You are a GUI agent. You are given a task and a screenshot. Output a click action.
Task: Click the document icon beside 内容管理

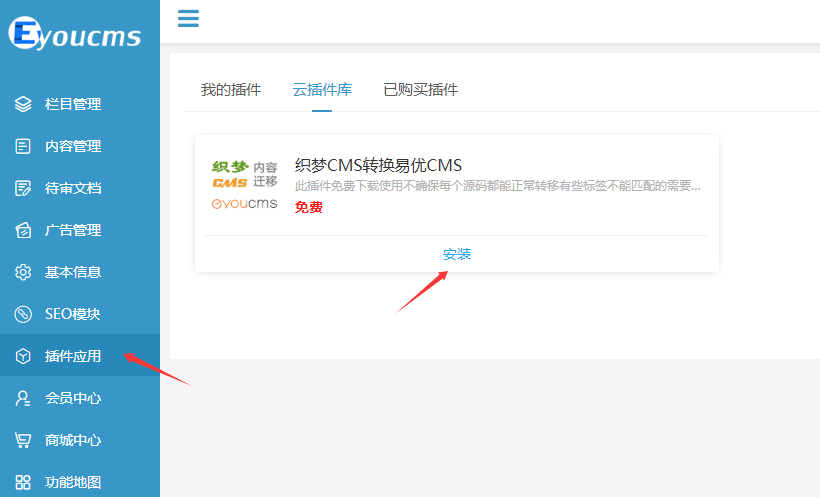[23, 146]
